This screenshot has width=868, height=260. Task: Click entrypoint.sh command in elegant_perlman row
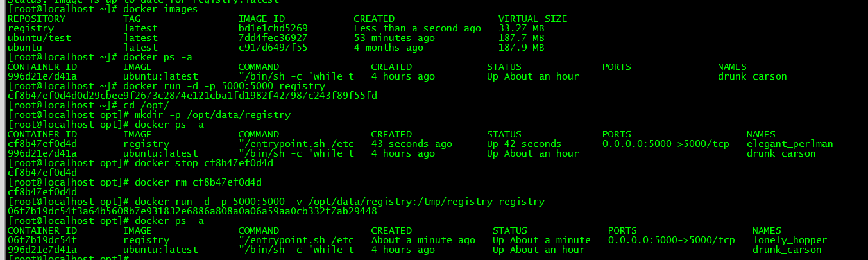pyautogui.click(x=296, y=144)
